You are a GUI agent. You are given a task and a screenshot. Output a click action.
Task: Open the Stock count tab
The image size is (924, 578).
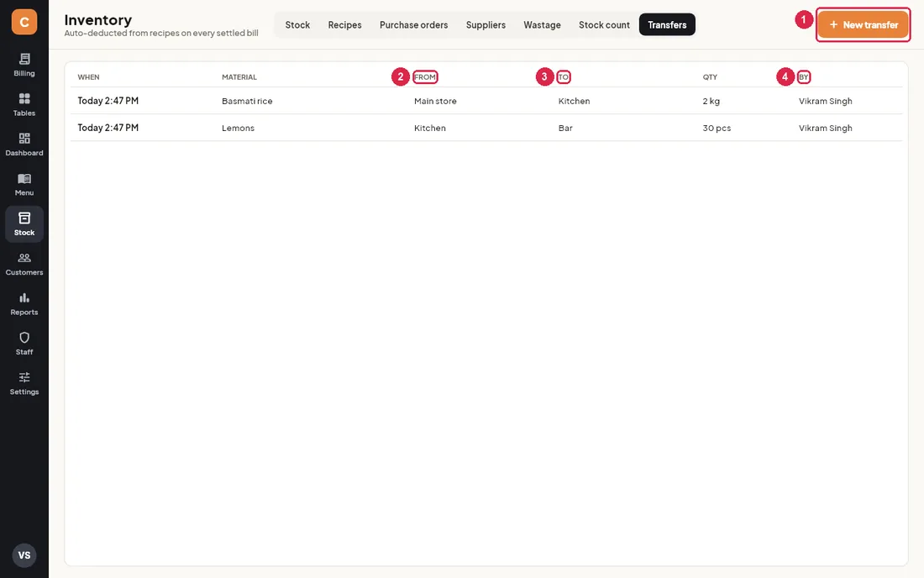point(604,24)
